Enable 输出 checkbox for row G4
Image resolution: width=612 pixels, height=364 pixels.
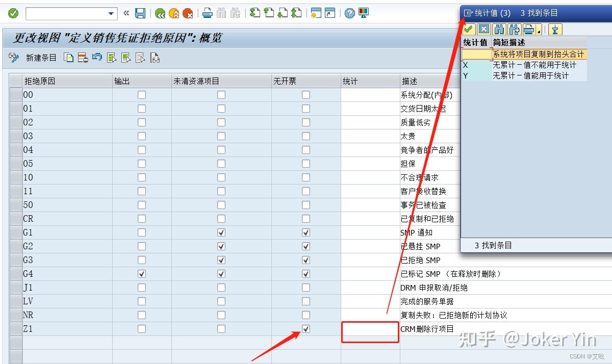[142, 273]
